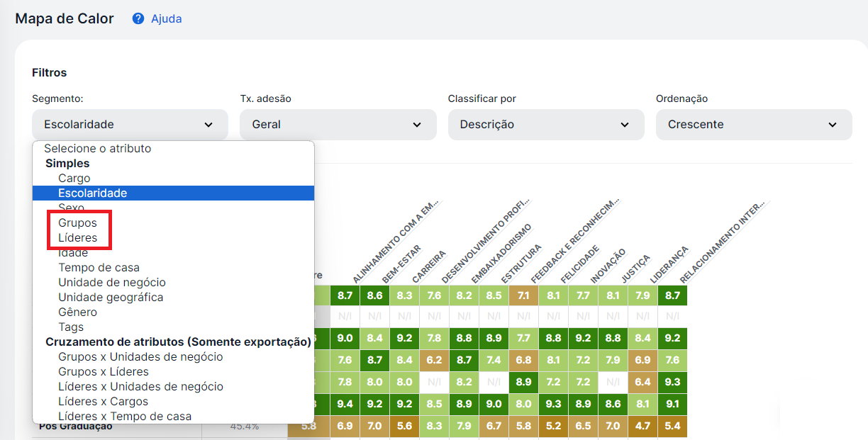
Task: Click the ALINHAMENTO COM A EM... column header
Action: point(396,242)
